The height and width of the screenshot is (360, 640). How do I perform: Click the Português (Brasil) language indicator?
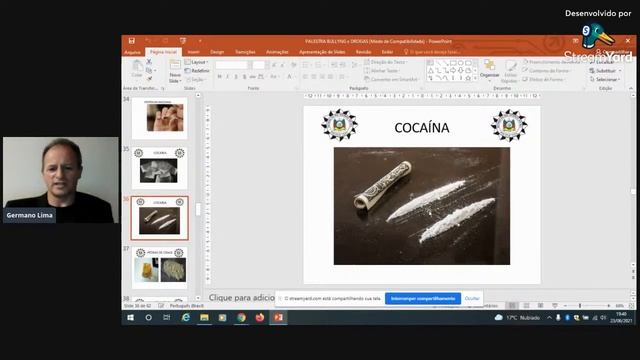coord(187,306)
